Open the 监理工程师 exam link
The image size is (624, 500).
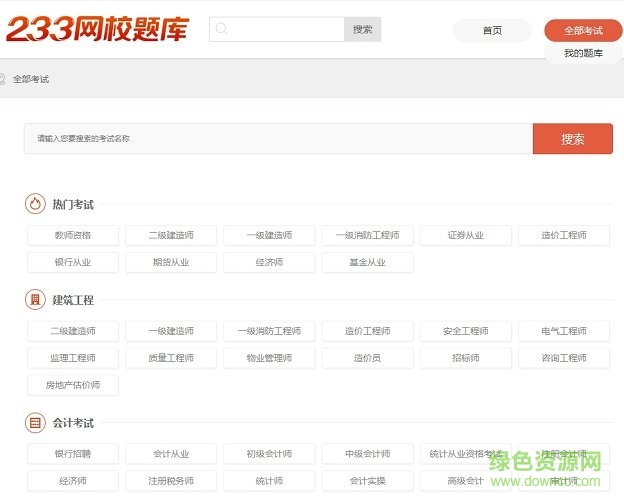click(x=73, y=358)
